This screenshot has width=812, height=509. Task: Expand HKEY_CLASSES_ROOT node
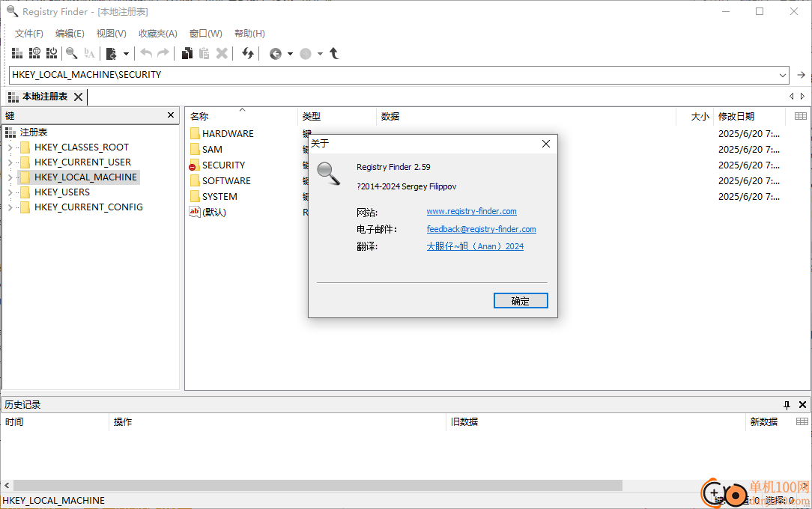[10, 147]
